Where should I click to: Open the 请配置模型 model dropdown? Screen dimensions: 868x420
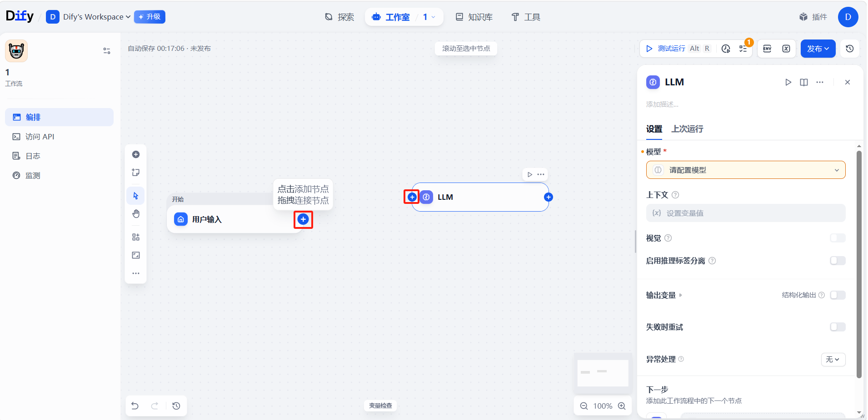[x=745, y=170]
